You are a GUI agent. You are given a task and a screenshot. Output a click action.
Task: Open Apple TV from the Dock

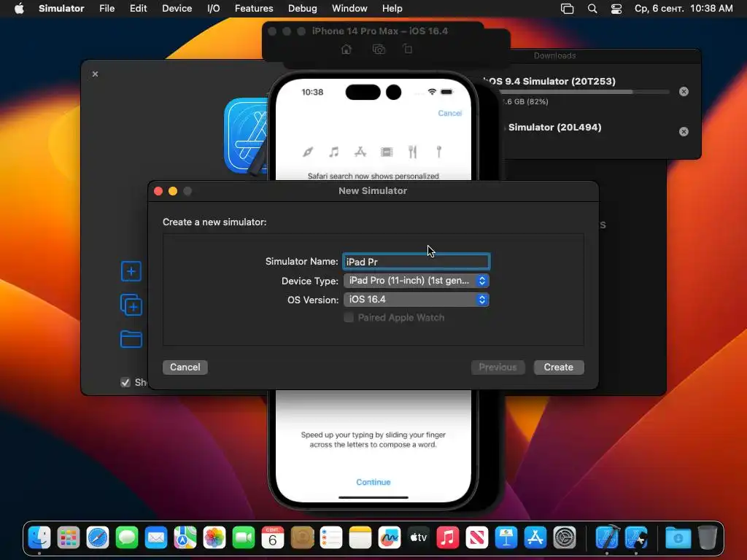419,538
